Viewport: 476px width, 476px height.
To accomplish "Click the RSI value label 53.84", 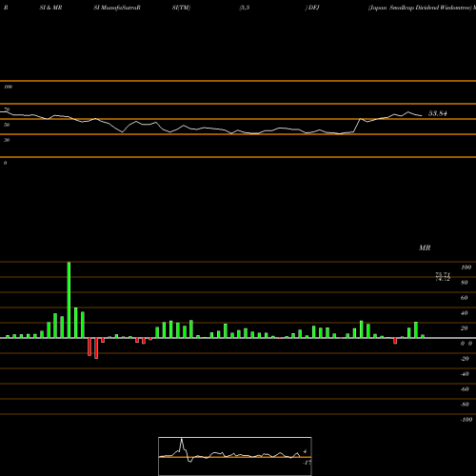I will (438, 113).
